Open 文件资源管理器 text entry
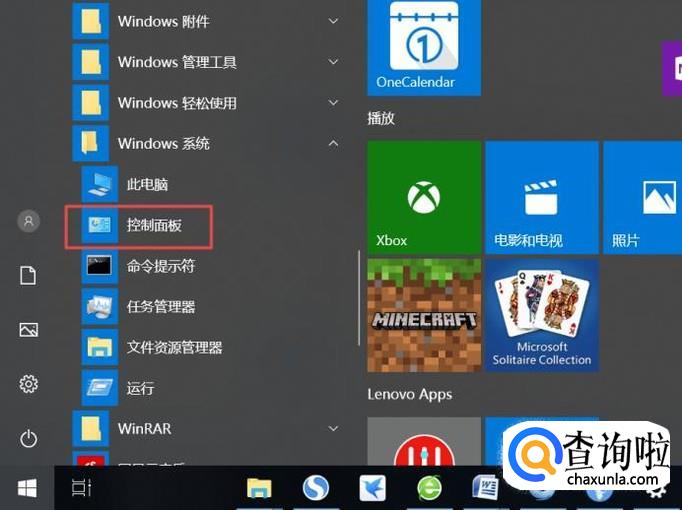 click(x=174, y=347)
